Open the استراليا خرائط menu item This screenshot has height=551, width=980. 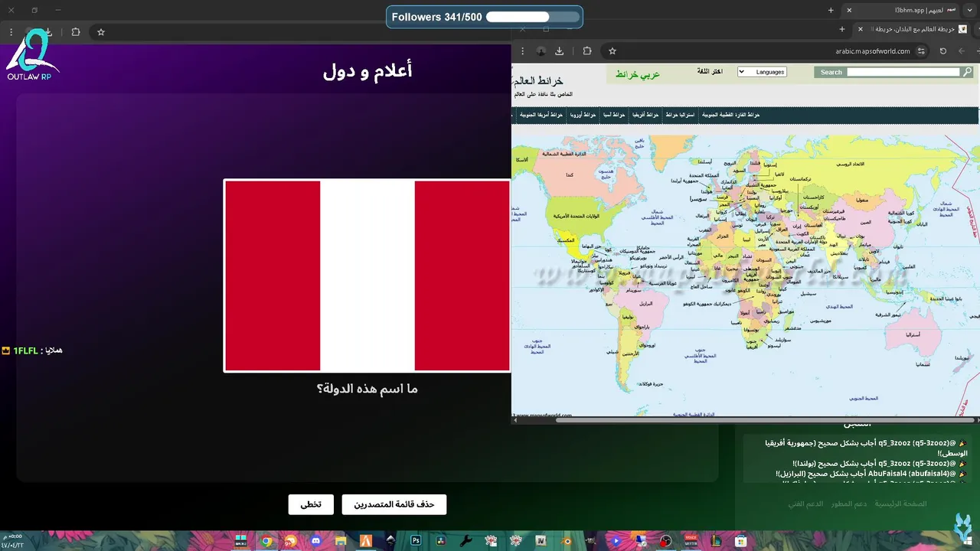[680, 115]
